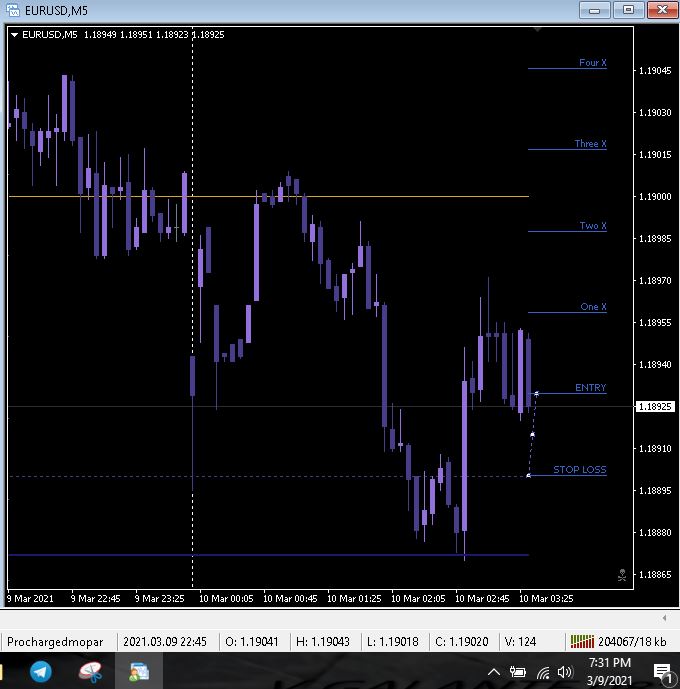Viewport: 680px width, 689px height.
Task: Minimize the EURUSD,M5 chart window
Action: tap(595, 10)
